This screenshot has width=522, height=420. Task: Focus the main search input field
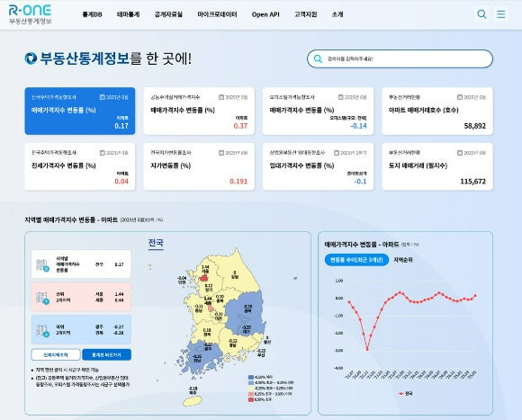400,58
